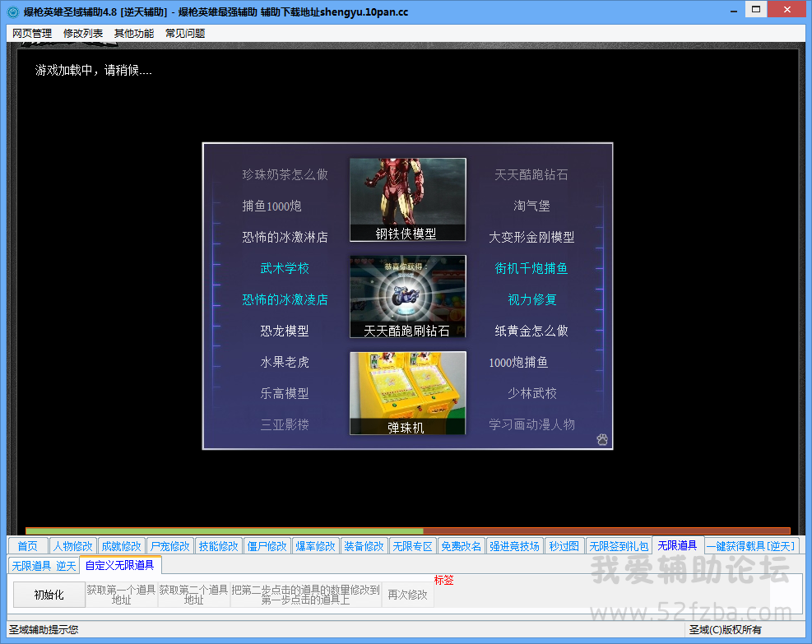Click the 再次修改 button
Viewport: 812px width, 644px height.
pos(407,595)
